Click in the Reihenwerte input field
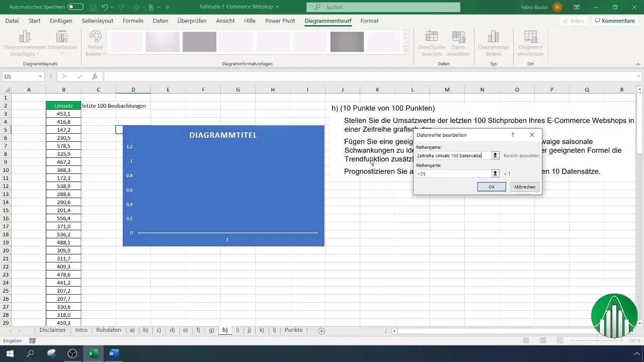The height and width of the screenshot is (362, 644). coord(453,173)
